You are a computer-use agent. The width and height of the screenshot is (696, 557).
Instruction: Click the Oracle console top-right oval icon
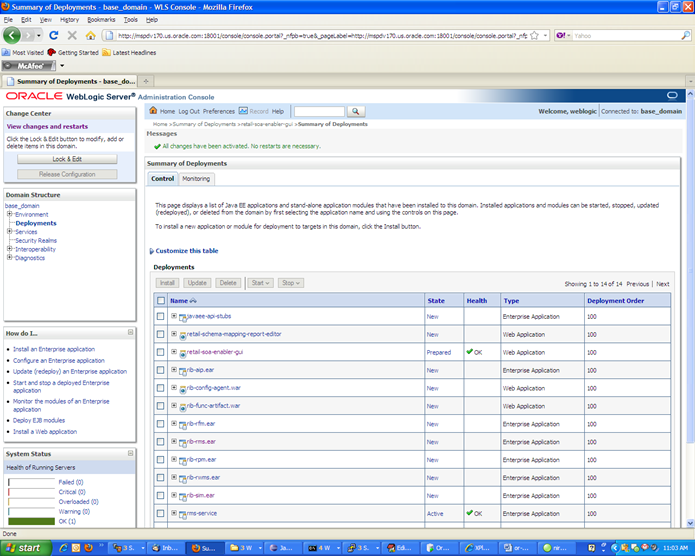[x=672, y=95]
